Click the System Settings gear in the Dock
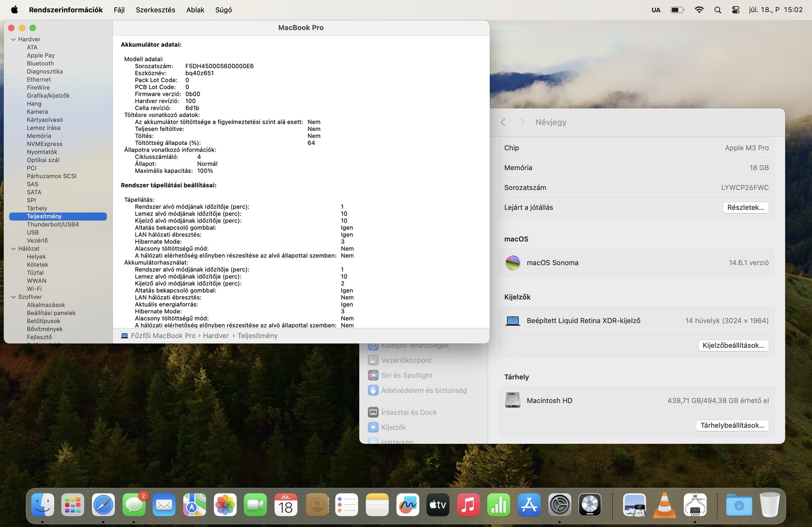 [560, 504]
